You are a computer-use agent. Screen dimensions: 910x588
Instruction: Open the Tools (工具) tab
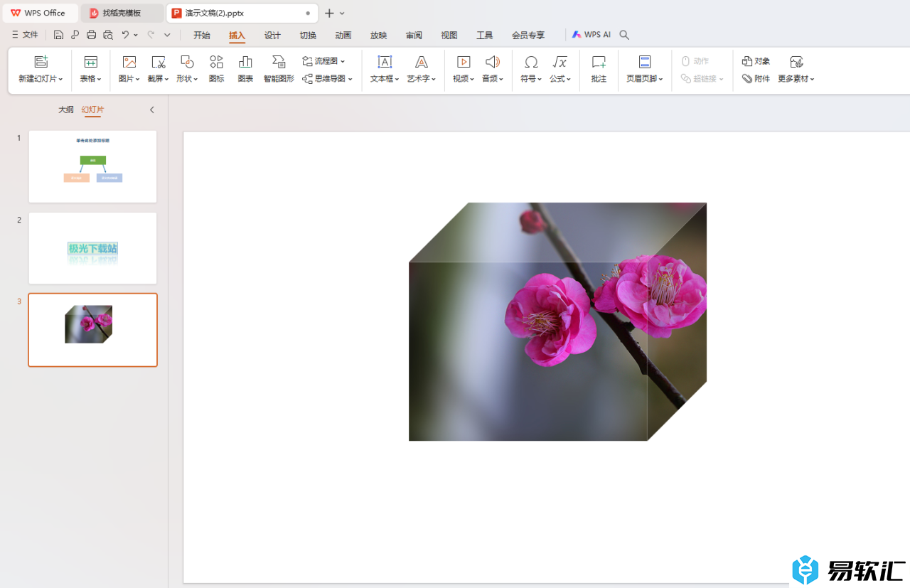coord(485,35)
